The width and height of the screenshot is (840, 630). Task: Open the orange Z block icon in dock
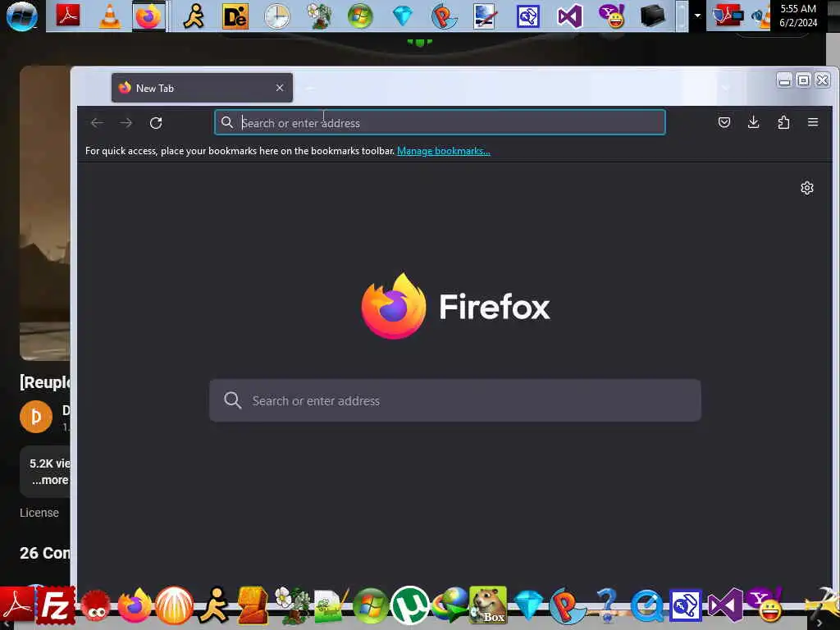click(253, 606)
